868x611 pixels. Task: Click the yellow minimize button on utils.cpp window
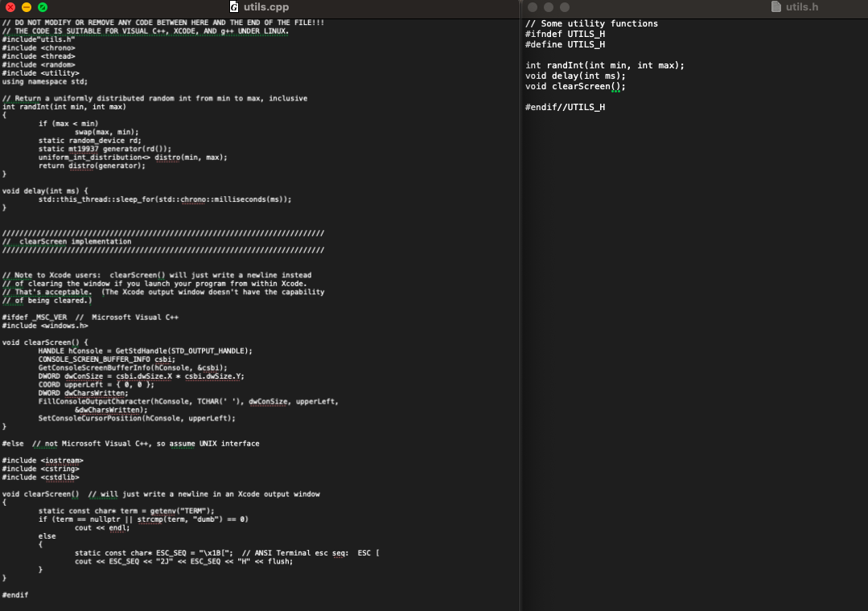tap(26, 8)
